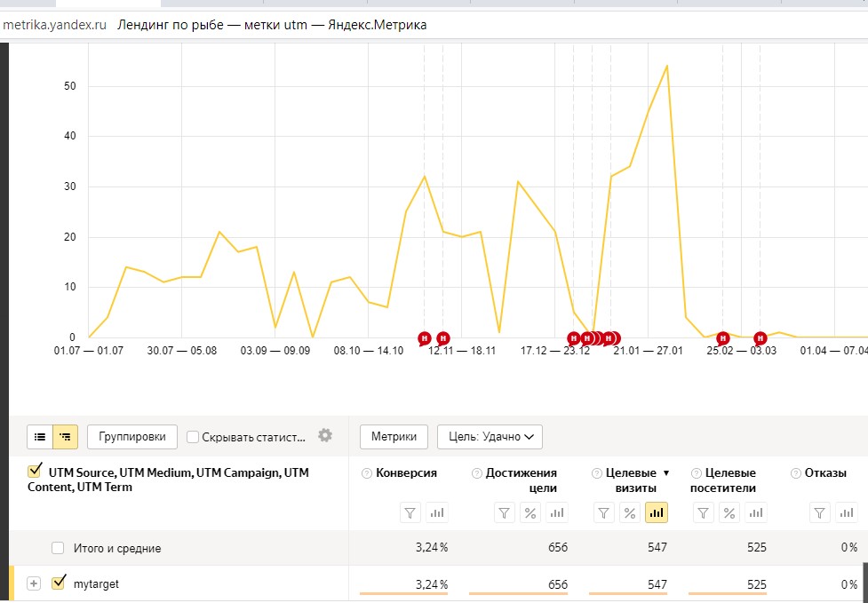Screen dimensions: 868x603
Task: Expand the mytarget row with plus
Action: (34, 583)
